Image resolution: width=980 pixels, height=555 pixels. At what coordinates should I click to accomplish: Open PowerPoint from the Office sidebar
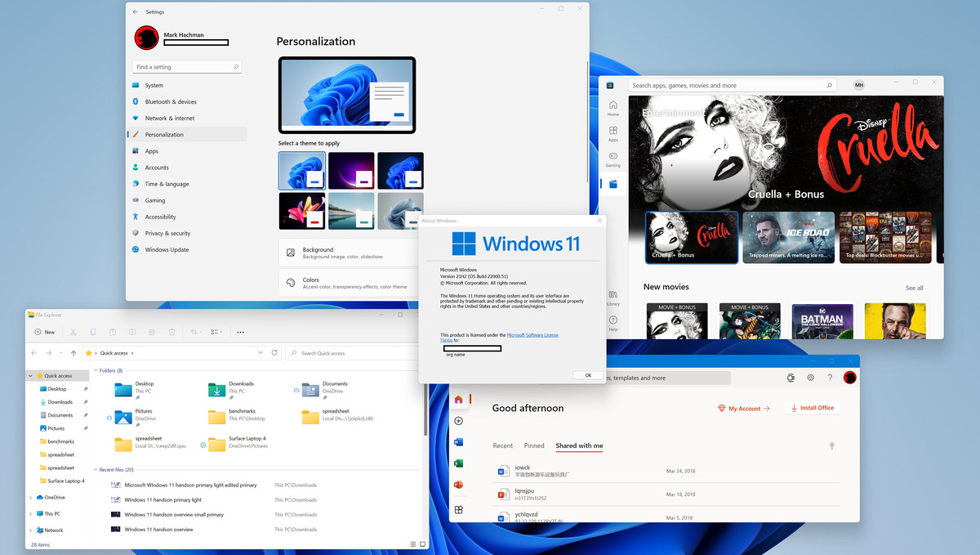(459, 484)
